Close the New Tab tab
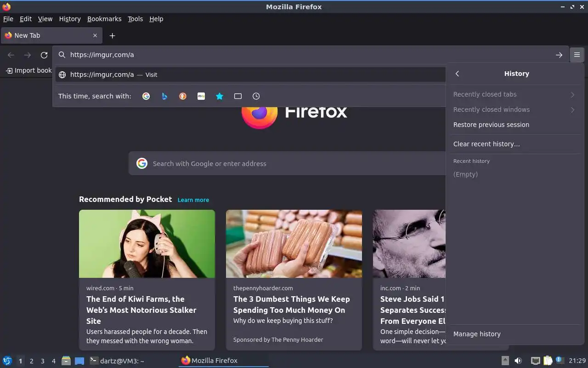Viewport: 588px width, 368px height. point(95,35)
